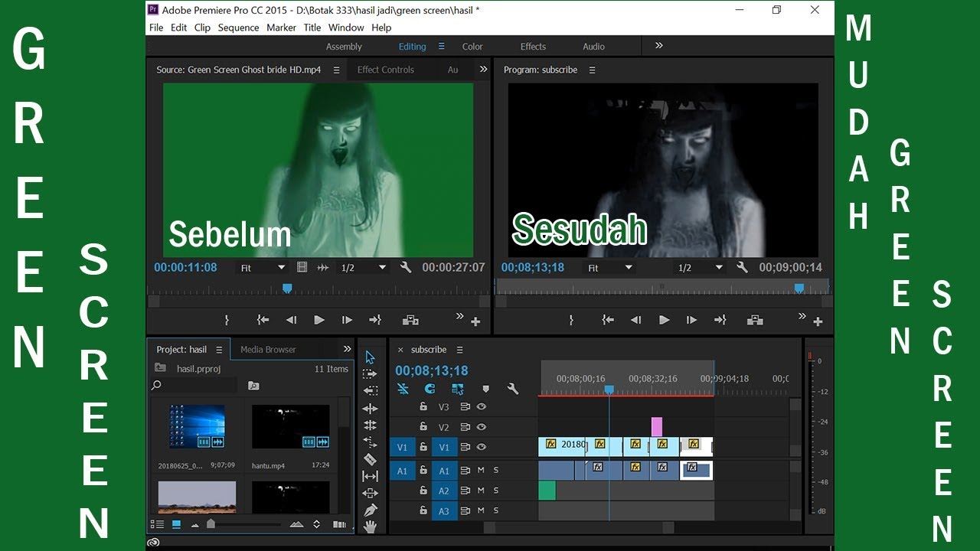
Task: Switch to Media Browser tab
Action: click(x=268, y=350)
